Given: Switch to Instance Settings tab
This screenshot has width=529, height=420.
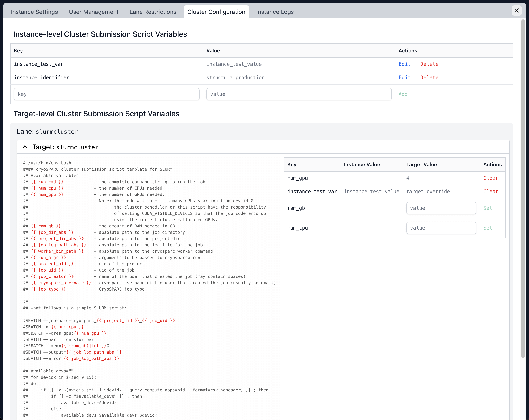Looking at the screenshot, I should pyautogui.click(x=34, y=12).
